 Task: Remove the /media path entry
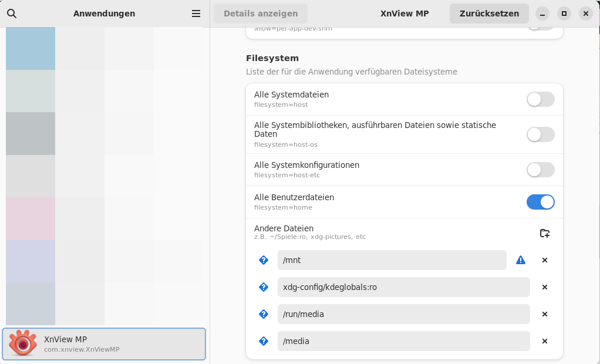coord(544,341)
